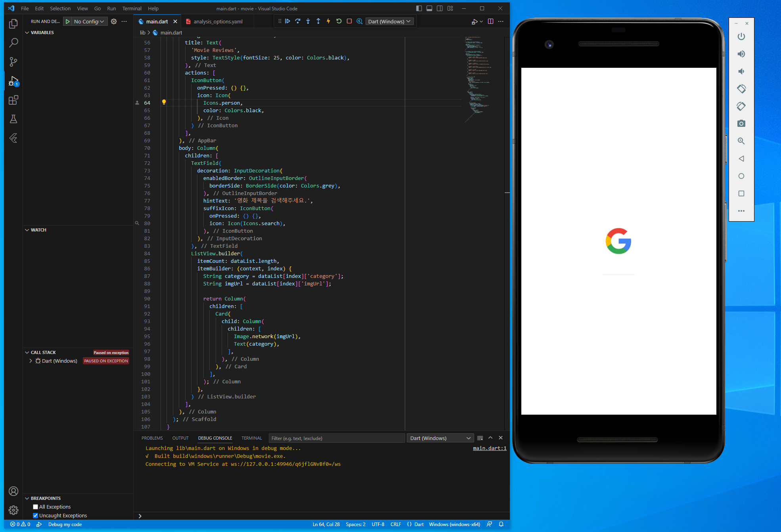Open the Testing flask view
The image size is (781, 532).
[x=13, y=119]
